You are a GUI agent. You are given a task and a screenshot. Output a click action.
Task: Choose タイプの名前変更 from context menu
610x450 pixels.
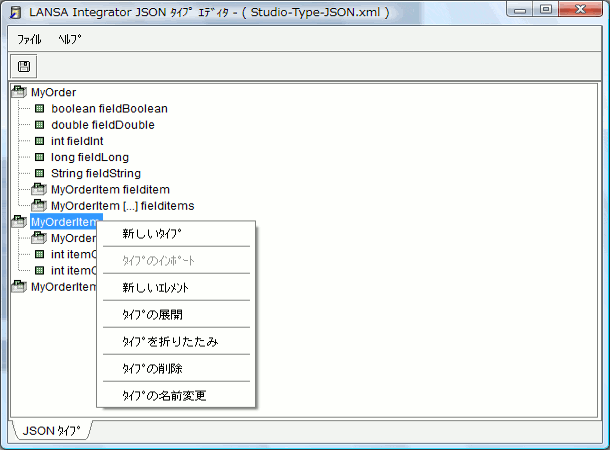[x=176, y=396]
